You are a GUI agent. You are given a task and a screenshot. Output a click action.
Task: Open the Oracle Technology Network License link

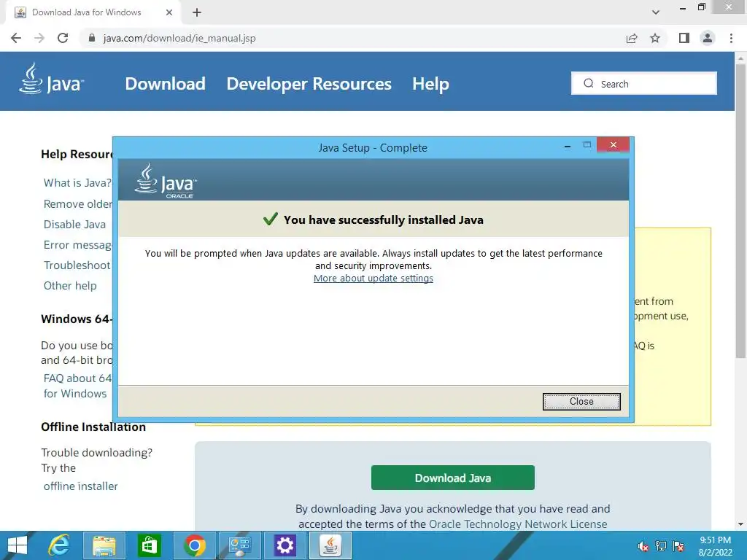[518, 524]
